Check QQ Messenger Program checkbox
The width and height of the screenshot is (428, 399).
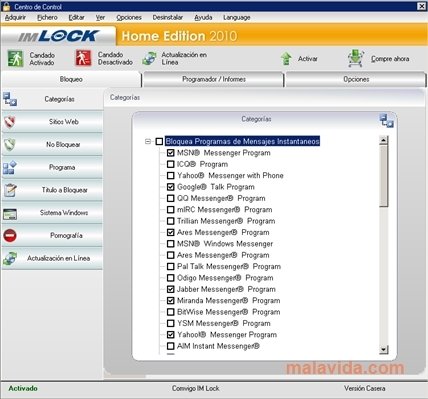point(171,198)
